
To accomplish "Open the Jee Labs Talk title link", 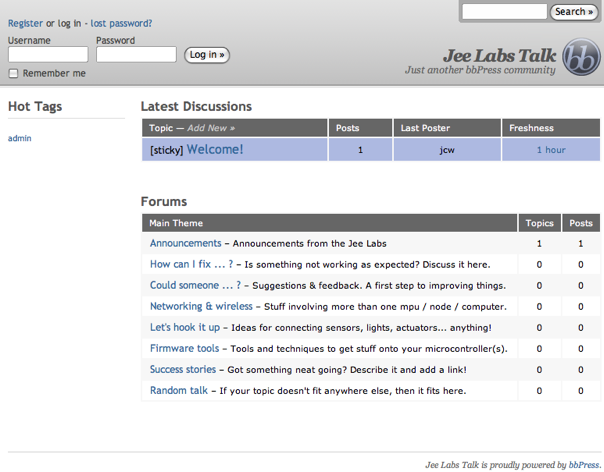I will (500, 55).
